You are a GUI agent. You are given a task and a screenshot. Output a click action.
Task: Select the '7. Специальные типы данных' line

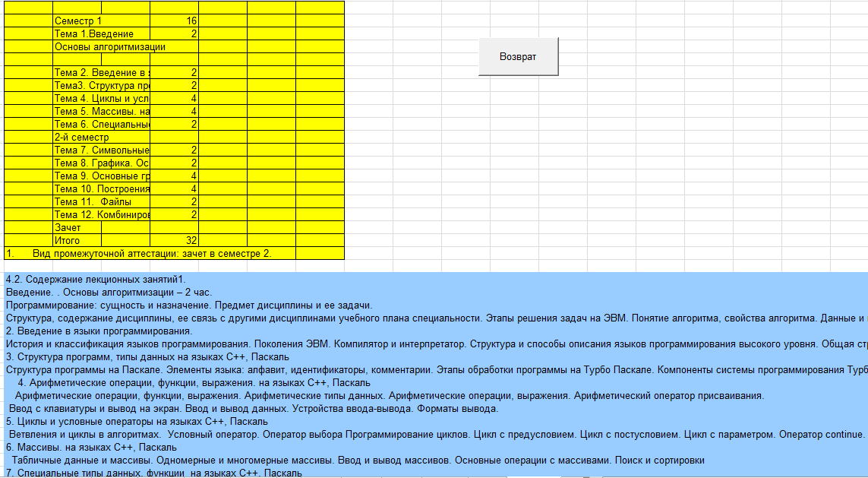tap(154, 473)
